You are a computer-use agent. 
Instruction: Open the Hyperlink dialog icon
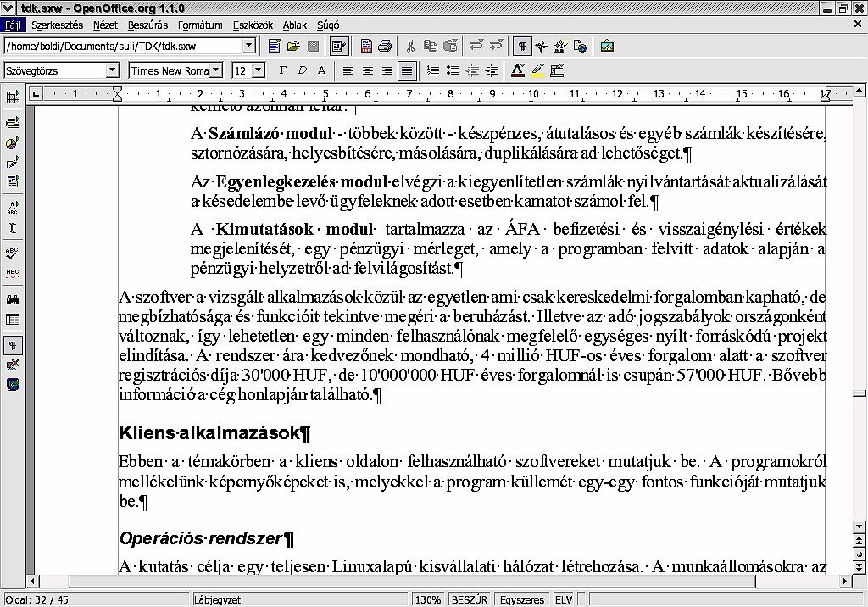coord(580,46)
